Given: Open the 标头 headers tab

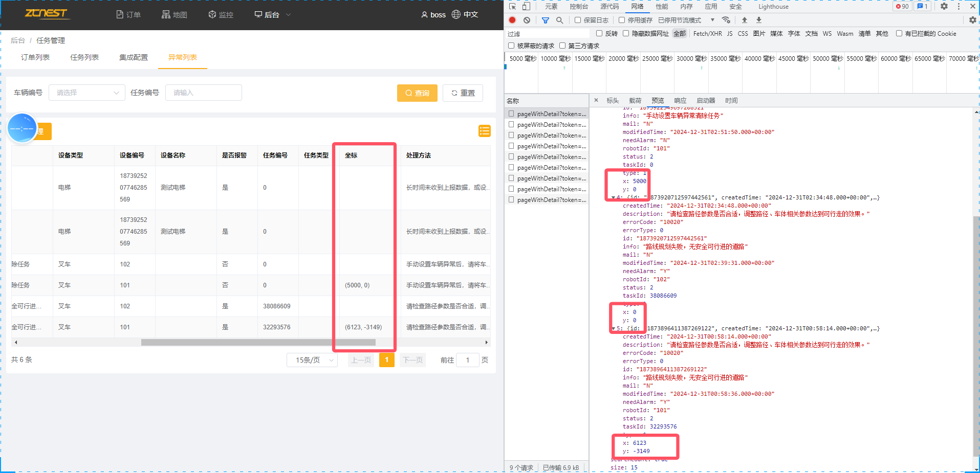Looking at the screenshot, I should (x=613, y=100).
